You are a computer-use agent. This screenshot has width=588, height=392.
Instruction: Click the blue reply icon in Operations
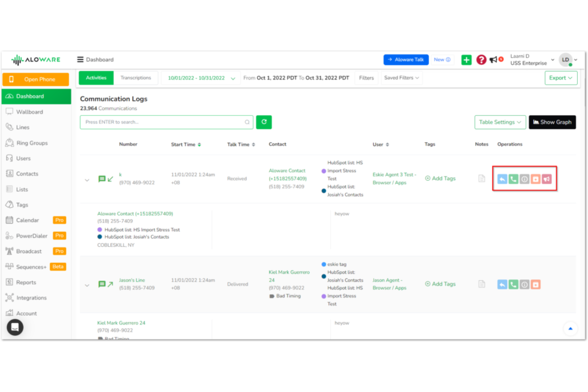(x=502, y=179)
